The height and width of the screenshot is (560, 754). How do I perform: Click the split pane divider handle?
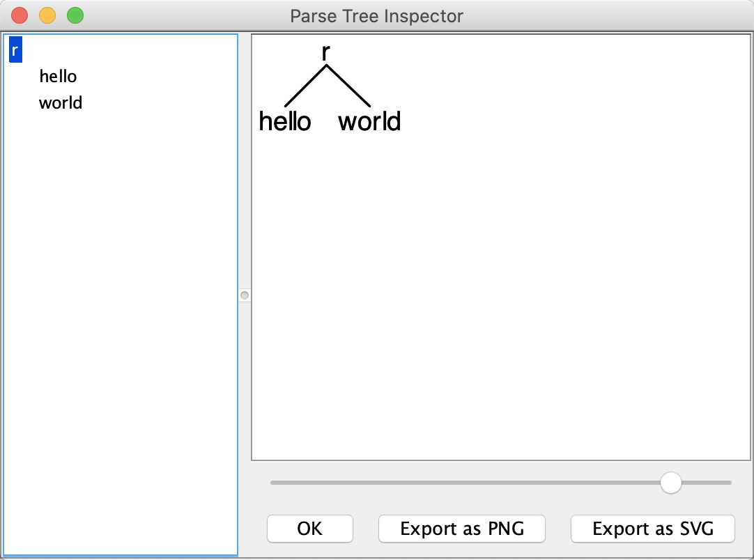coord(244,295)
